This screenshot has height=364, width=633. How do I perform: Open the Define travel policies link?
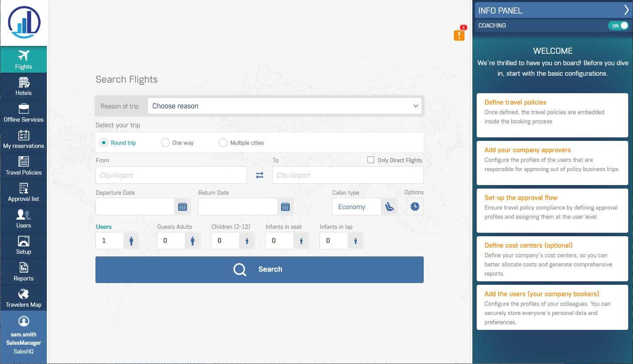point(515,102)
